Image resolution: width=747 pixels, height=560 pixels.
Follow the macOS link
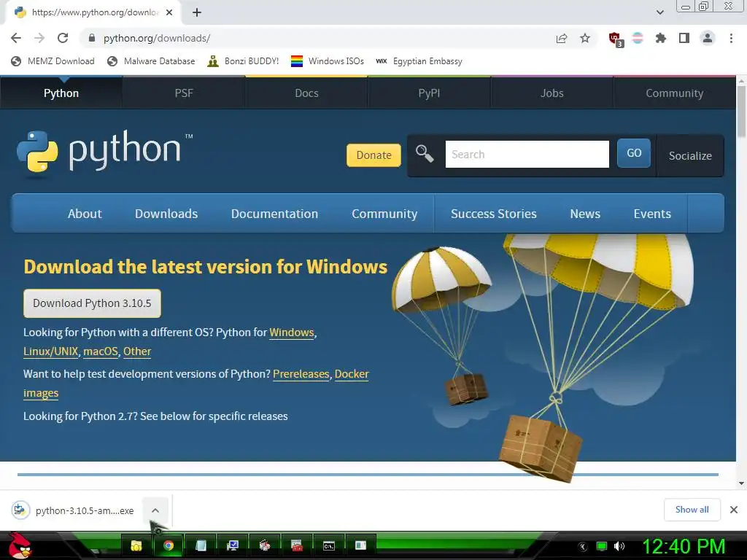coord(101,351)
